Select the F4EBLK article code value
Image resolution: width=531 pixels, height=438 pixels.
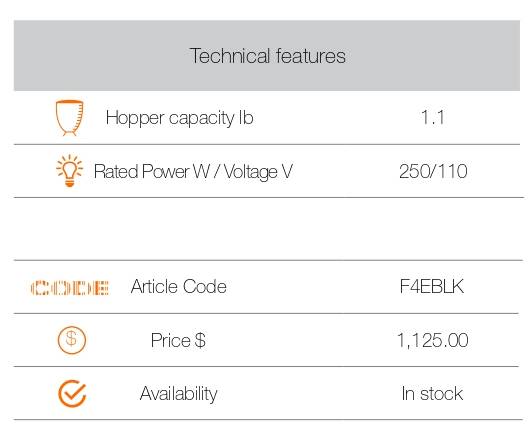(432, 286)
